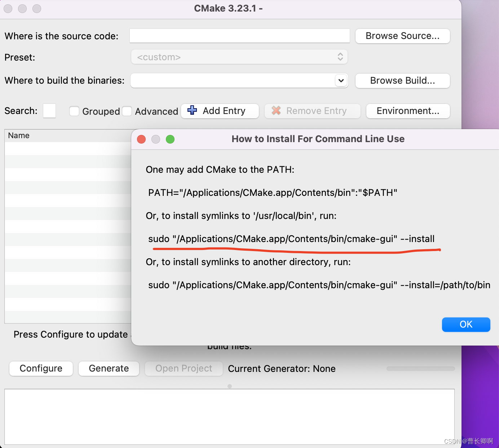Click the splitter handle dot above output pane
The height and width of the screenshot is (448, 499).
click(x=230, y=386)
